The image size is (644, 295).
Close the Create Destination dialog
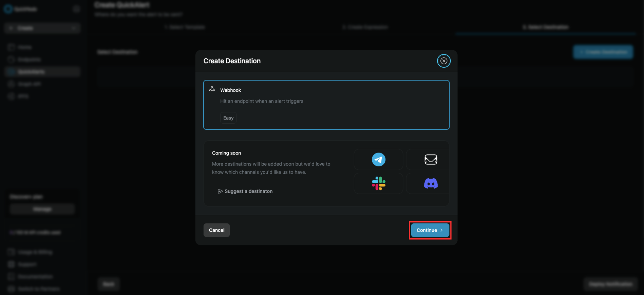coord(443,61)
